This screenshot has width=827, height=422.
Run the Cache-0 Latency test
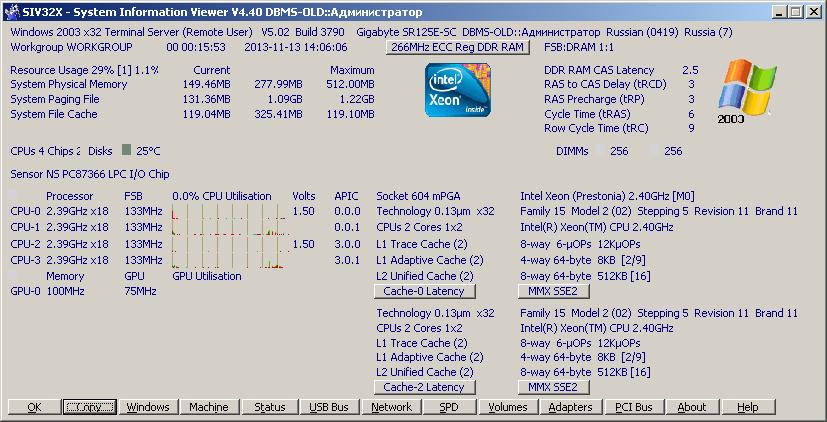[x=424, y=291]
